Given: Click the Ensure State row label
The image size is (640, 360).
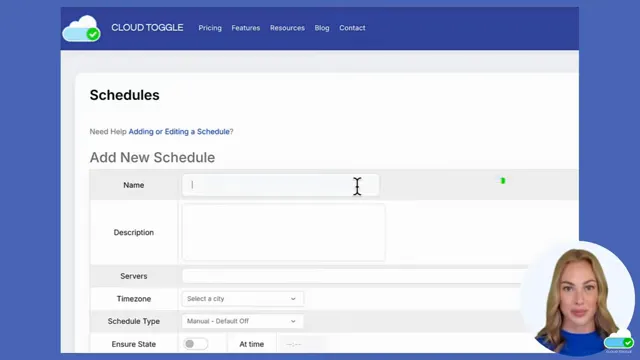Looking at the screenshot, I should [x=133, y=344].
